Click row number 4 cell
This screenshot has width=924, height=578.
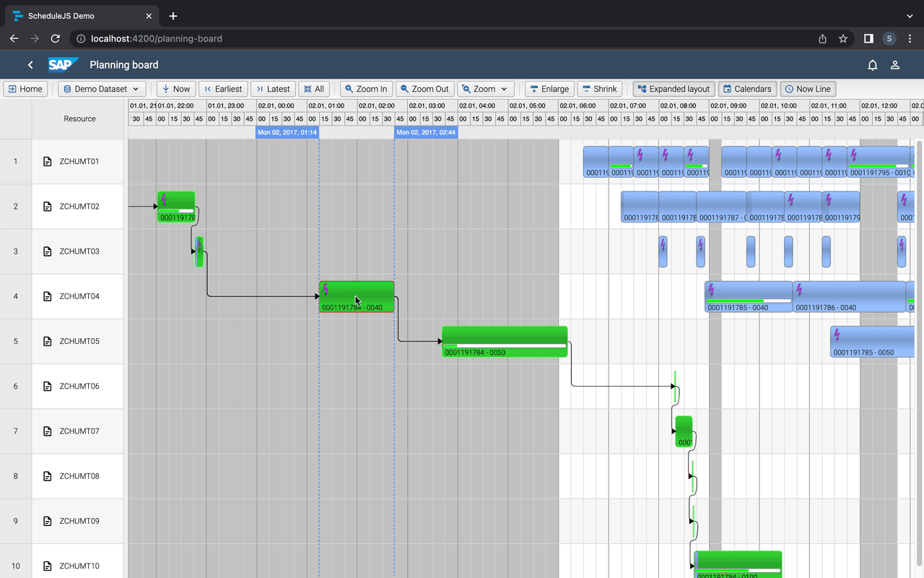pos(15,296)
